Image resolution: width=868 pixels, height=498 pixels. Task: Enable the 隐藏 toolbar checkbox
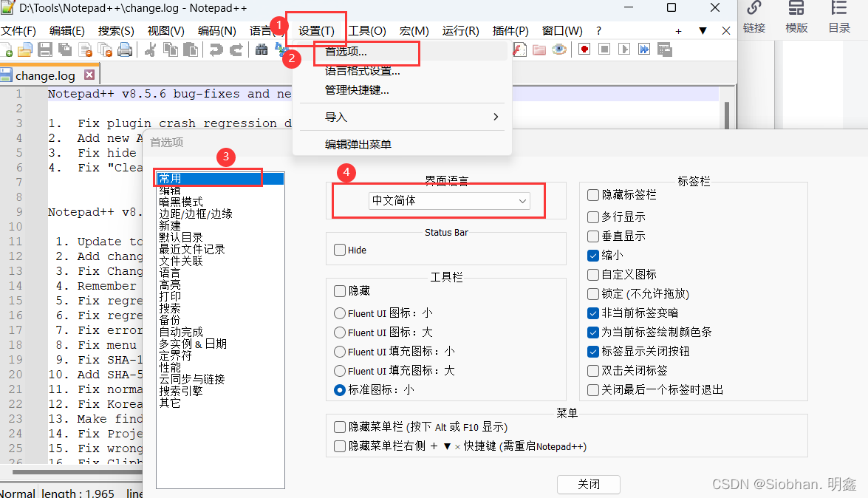point(340,291)
